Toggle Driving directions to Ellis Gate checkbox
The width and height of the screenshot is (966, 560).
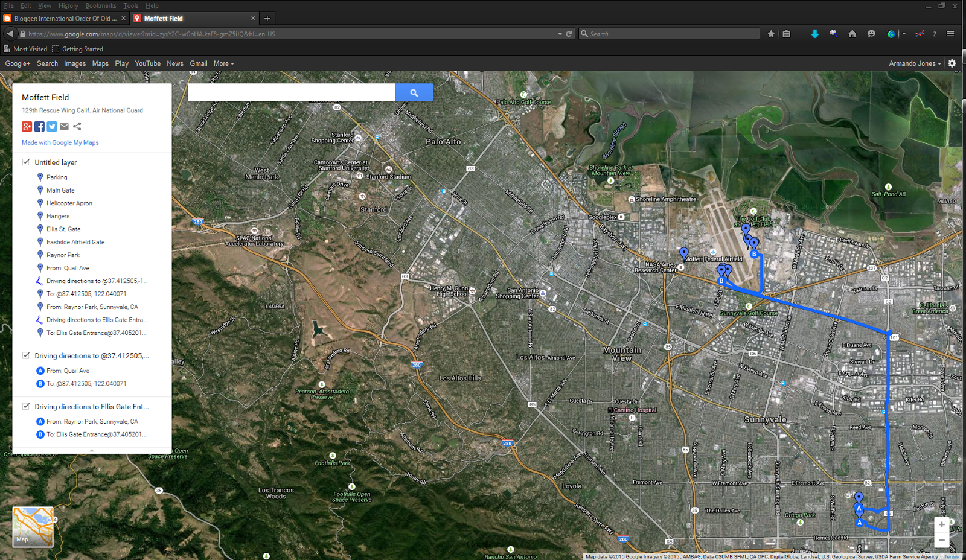26,406
